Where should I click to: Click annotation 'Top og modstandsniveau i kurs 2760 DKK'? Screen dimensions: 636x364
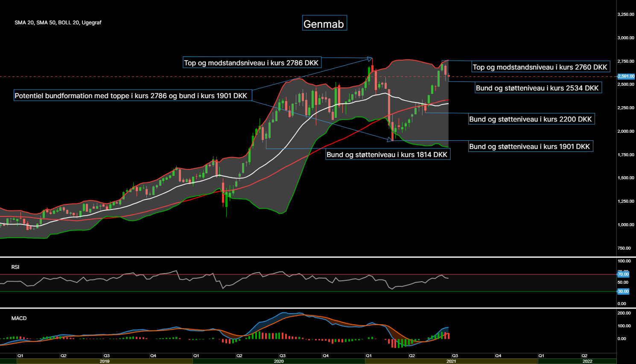click(540, 67)
